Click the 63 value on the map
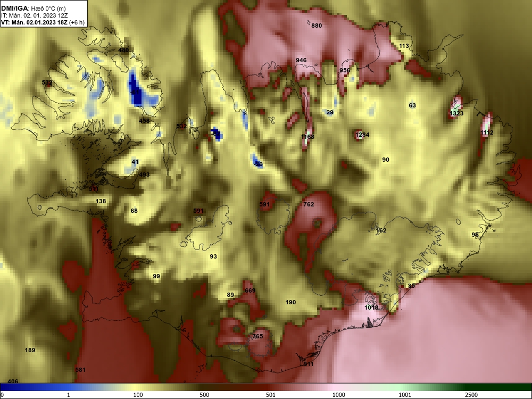This screenshot has height=399, width=532. (x=412, y=105)
